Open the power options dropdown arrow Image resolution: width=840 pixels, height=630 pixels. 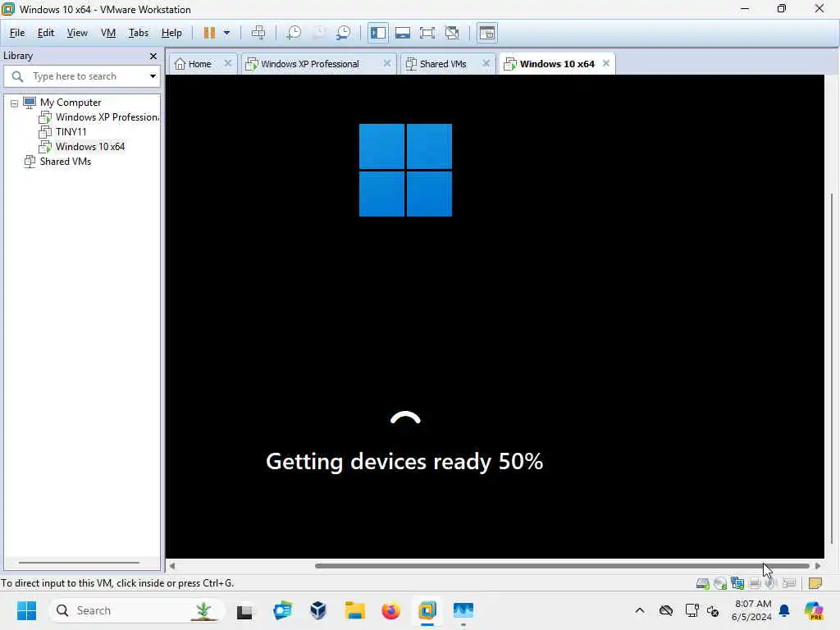tap(226, 33)
